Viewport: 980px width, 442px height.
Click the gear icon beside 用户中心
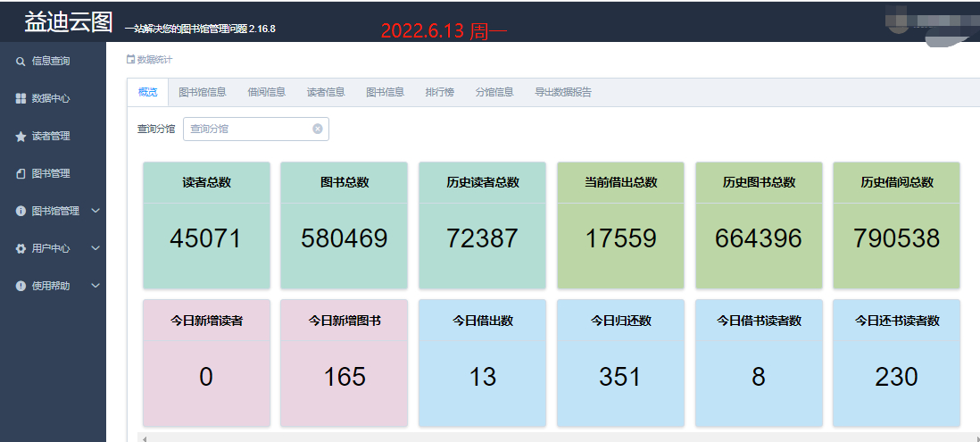21,249
